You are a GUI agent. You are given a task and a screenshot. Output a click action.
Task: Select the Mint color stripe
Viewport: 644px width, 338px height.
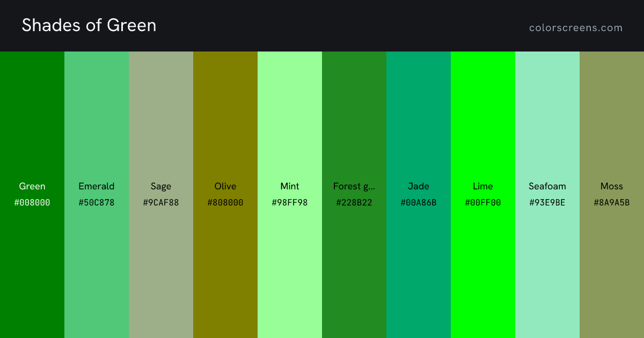[x=290, y=195]
